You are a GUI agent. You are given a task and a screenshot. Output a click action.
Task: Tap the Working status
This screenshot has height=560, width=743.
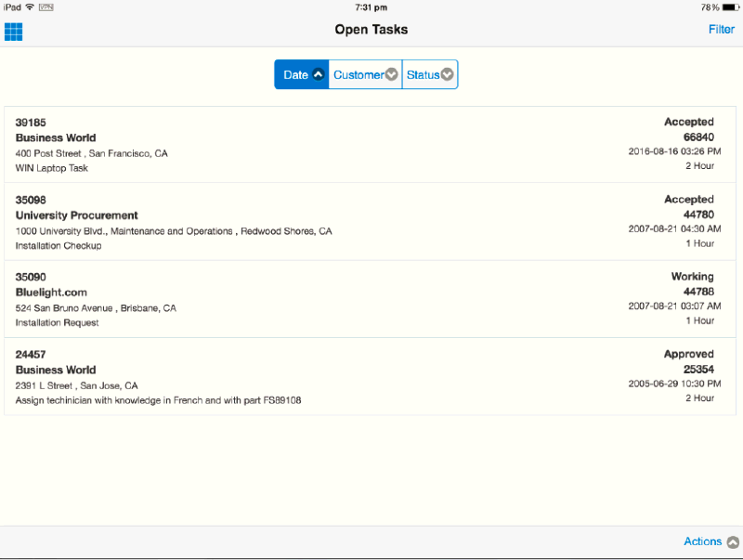692,277
